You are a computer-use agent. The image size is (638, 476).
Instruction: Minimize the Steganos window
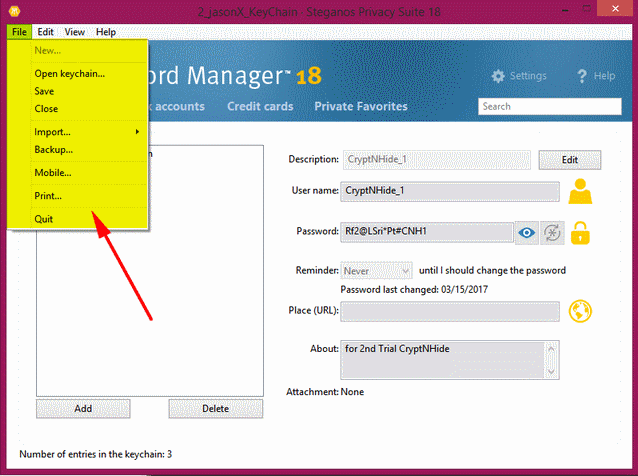click(x=565, y=10)
